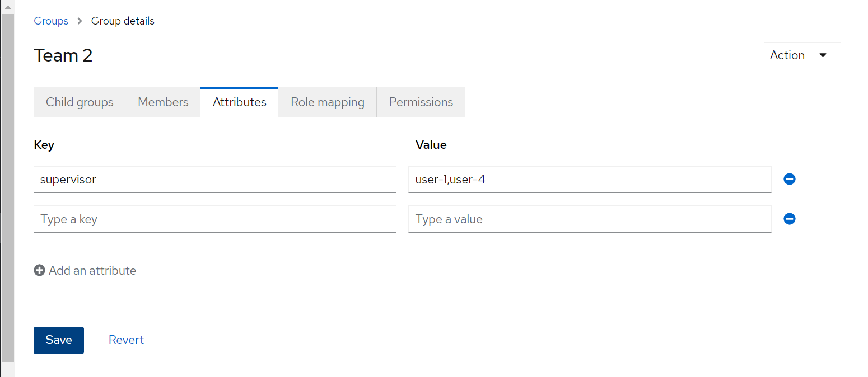This screenshot has width=868, height=377.
Task: View the Role mapping tab
Action: pyautogui.click(x=328, y=102)
